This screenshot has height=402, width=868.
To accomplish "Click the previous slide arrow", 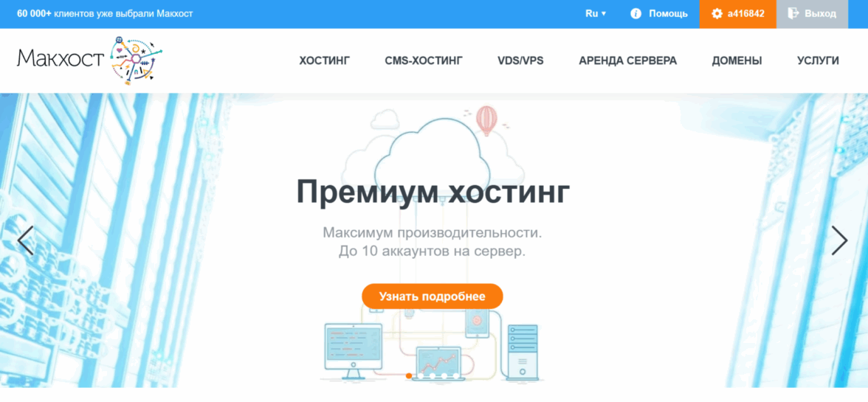I will (25, 240).
